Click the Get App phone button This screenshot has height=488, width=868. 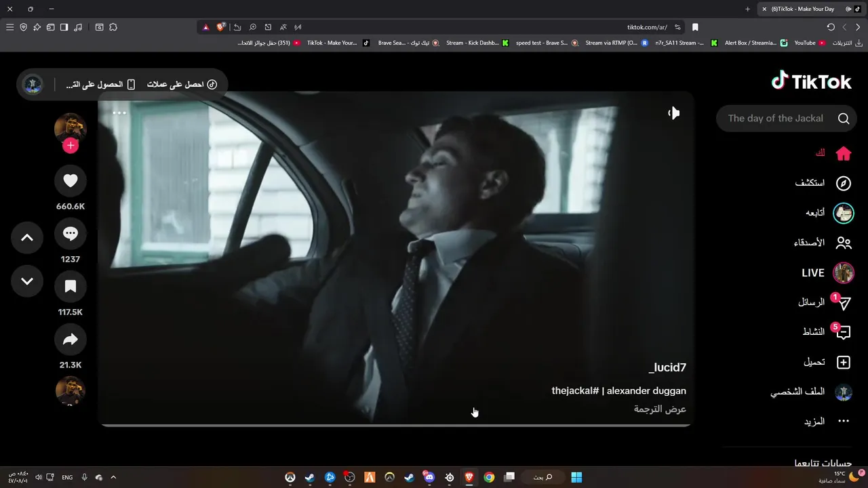pos(100,85)
